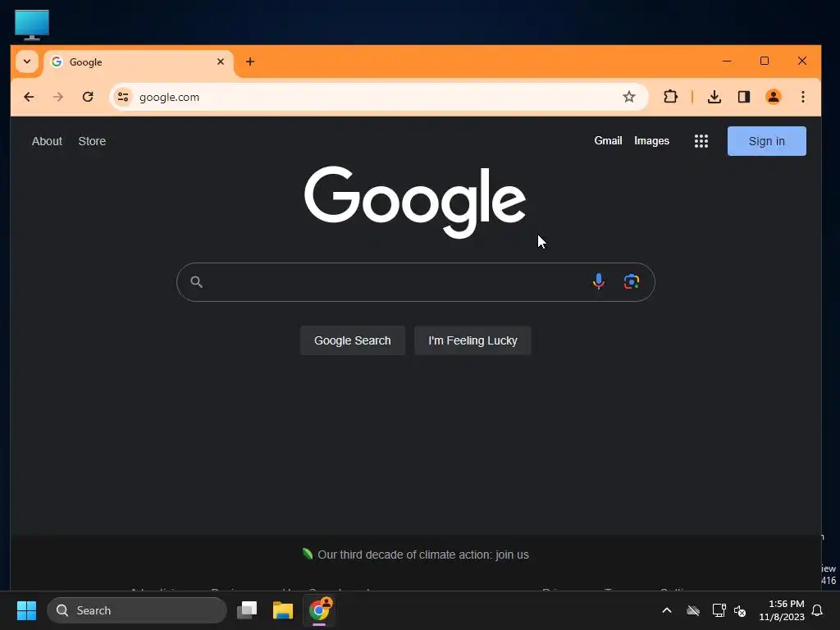Click the magnifier icon in search box
This screenshot has width=840, height=630.
[197, 282]
